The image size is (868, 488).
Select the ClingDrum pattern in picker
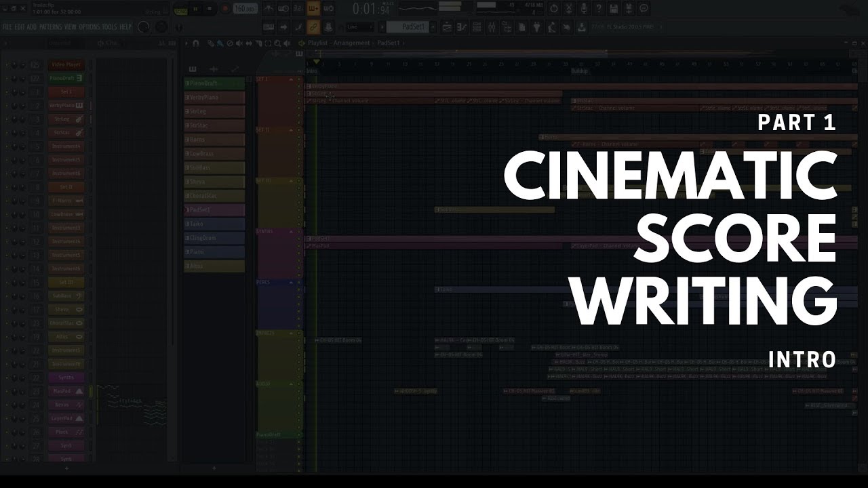(214, 238)
